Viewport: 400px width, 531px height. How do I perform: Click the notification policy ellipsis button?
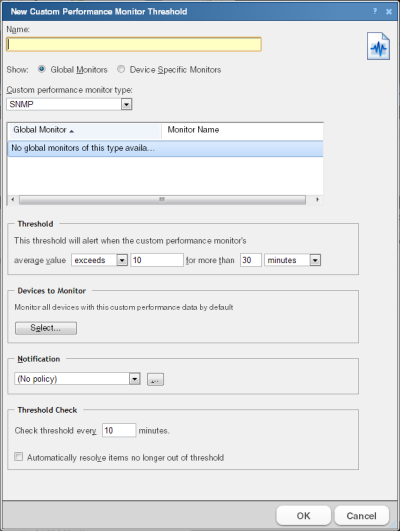click(x=155, y=379)
